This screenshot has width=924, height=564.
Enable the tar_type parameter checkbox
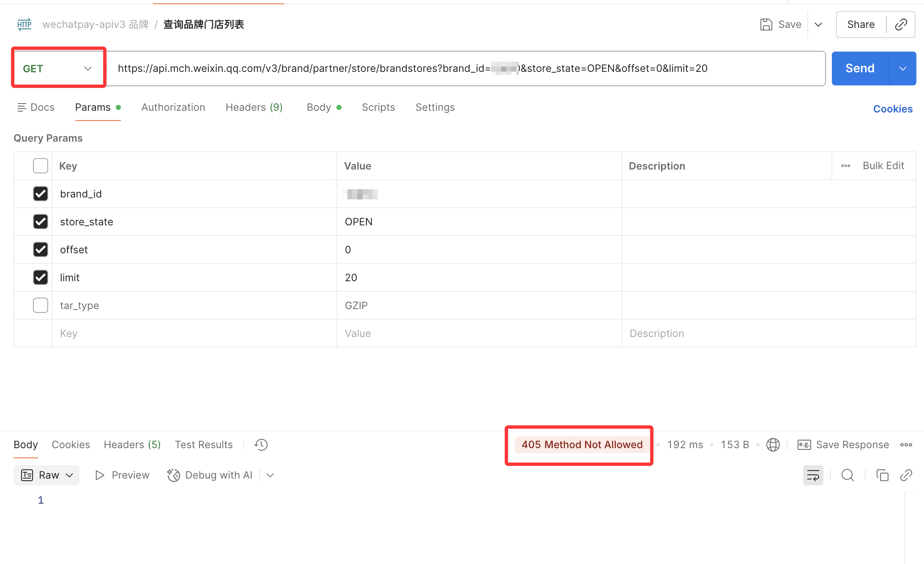point(41,305)
